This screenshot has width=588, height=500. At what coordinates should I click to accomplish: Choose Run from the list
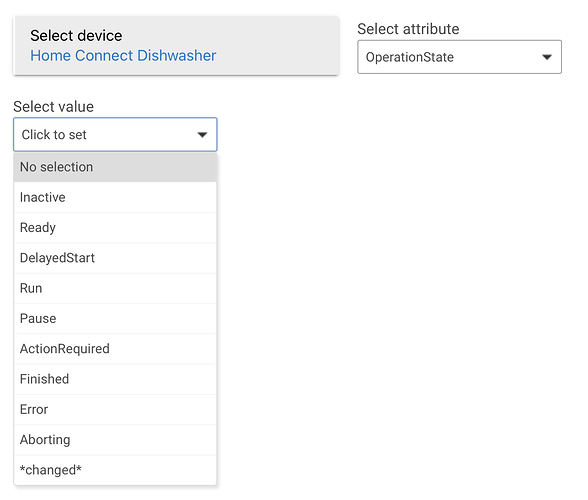(x=115, y=288)
